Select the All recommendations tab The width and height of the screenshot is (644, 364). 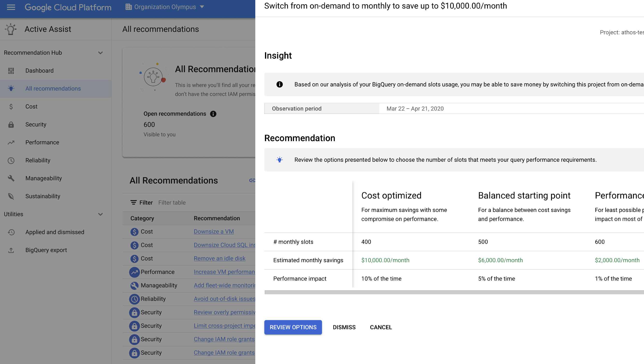click(x=53, y=88)
